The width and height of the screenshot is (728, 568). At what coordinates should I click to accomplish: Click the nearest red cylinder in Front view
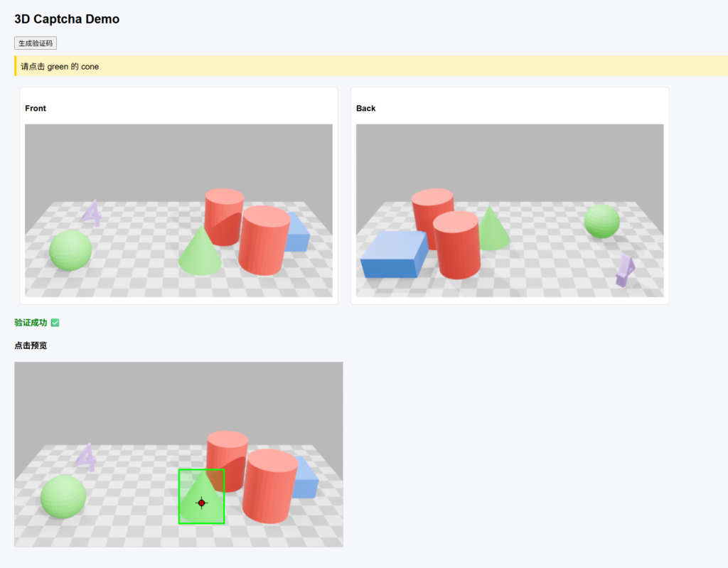(264, 240)
